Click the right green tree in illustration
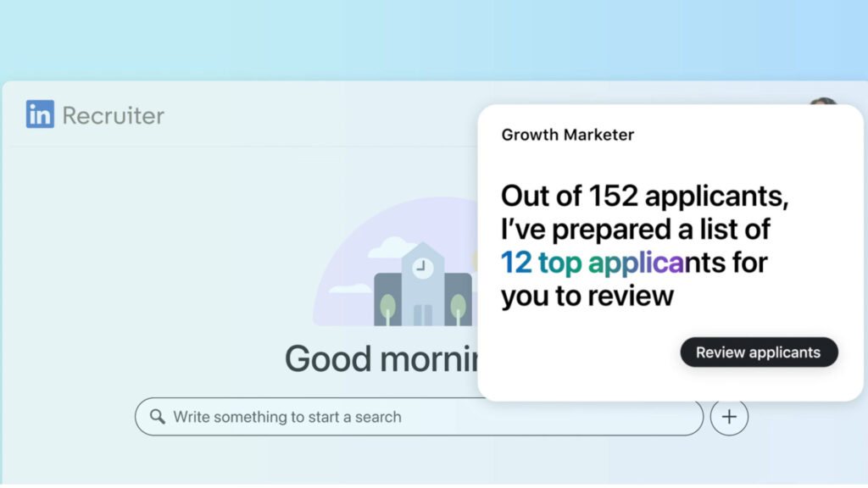 458,306
